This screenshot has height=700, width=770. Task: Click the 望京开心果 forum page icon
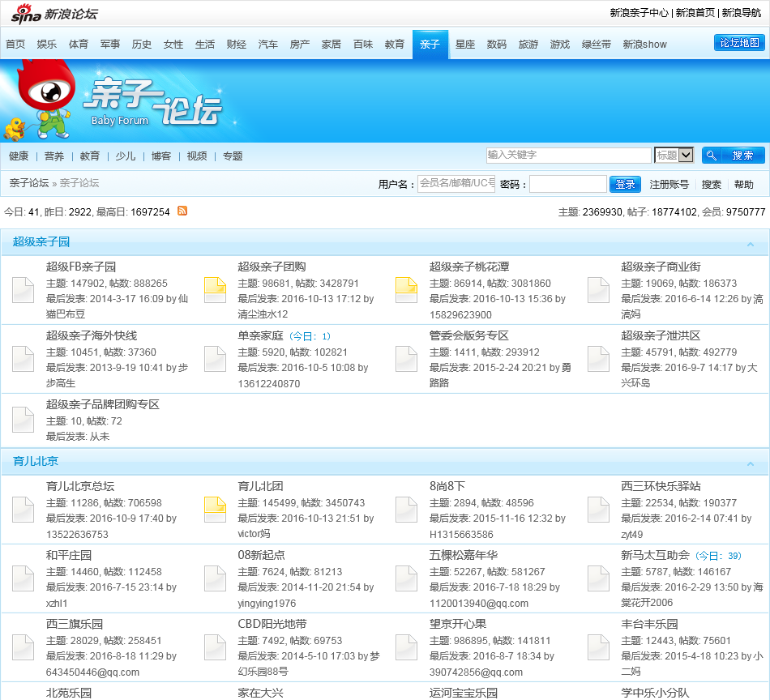pyautogui.click(x=407, y=647)
